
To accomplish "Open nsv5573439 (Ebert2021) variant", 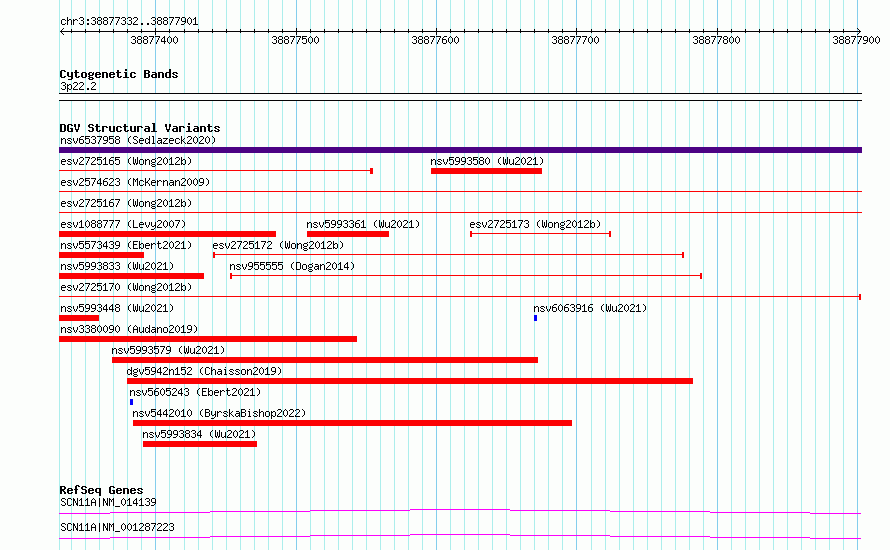I will pos(126,245).
